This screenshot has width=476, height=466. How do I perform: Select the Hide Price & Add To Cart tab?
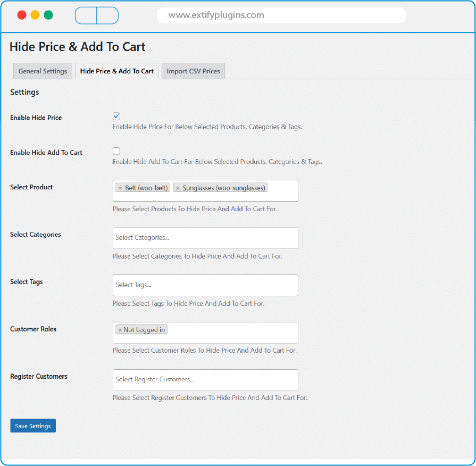click(117, 71)
